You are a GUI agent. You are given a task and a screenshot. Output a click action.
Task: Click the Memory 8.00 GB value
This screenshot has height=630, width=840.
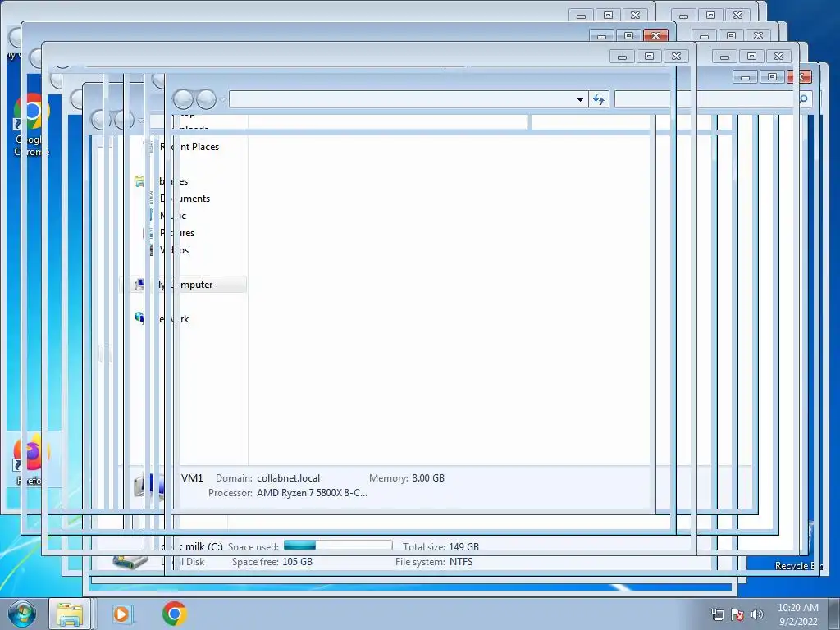[428, 478]
